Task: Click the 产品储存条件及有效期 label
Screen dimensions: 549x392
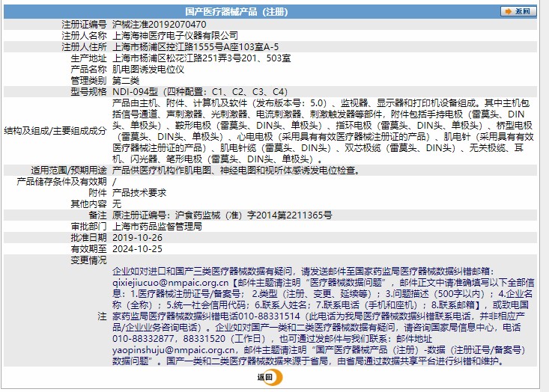Action: click(61, 182)
